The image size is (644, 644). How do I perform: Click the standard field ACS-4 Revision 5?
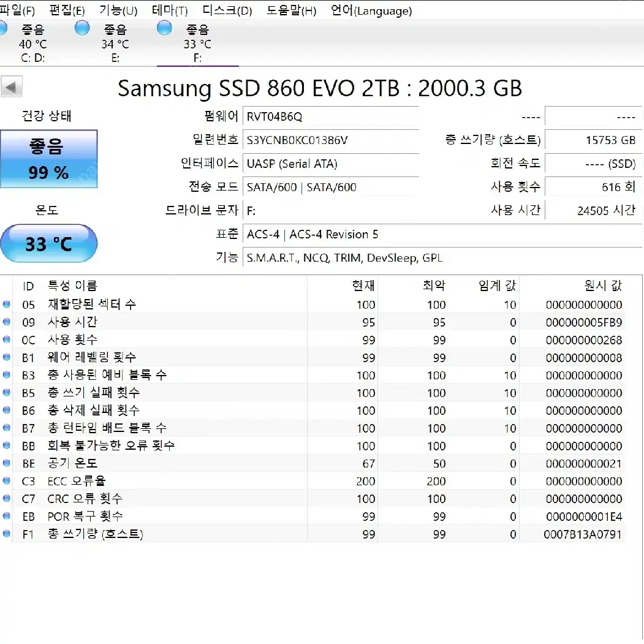pyautogui.click(x=442, y=234)
